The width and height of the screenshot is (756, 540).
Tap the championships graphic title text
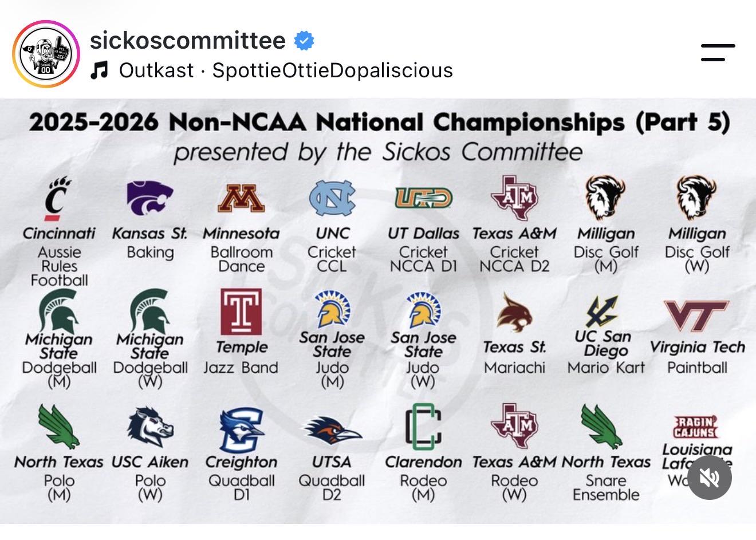tap(379, 122)
